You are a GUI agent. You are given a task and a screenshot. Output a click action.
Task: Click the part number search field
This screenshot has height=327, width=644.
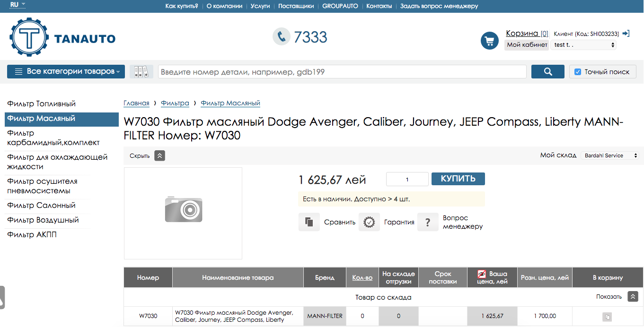click(x=342, y=72)
